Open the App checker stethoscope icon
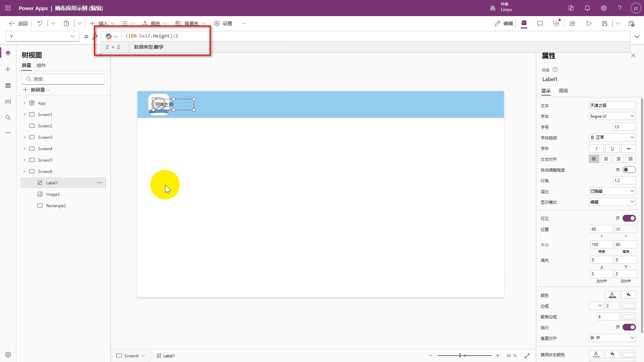 pyautogui.click(x=556, y=23)
